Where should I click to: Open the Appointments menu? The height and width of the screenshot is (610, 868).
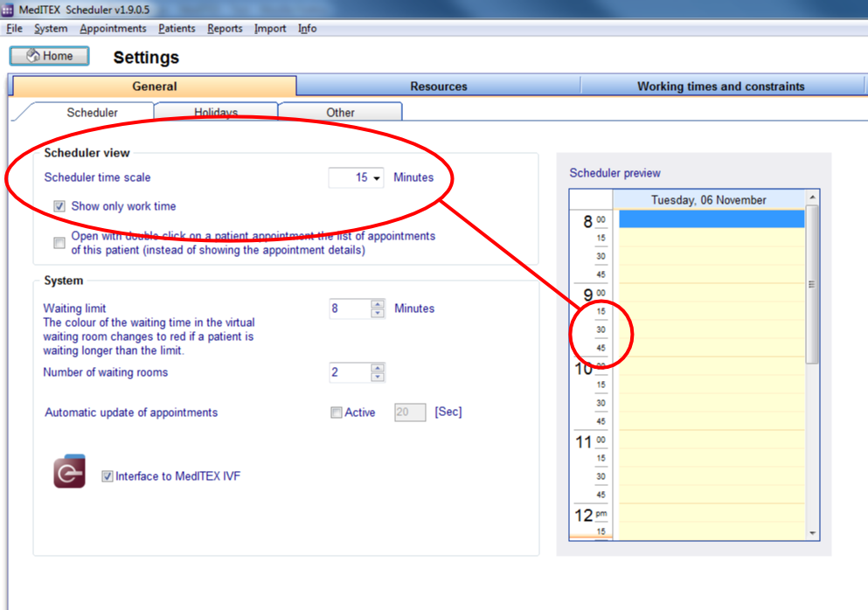113,28
